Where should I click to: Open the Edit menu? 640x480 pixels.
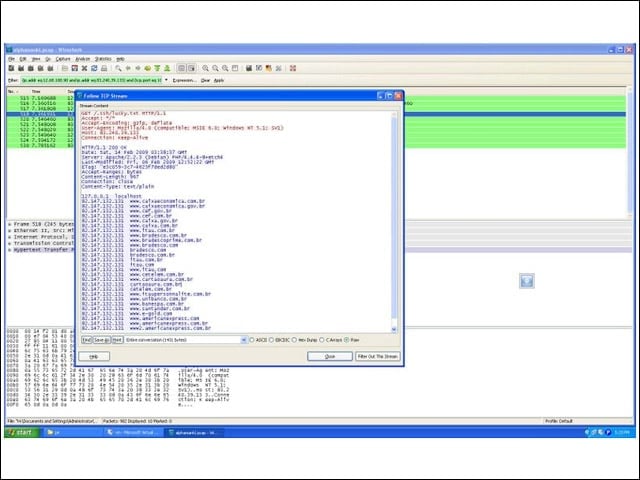point(23,59)
